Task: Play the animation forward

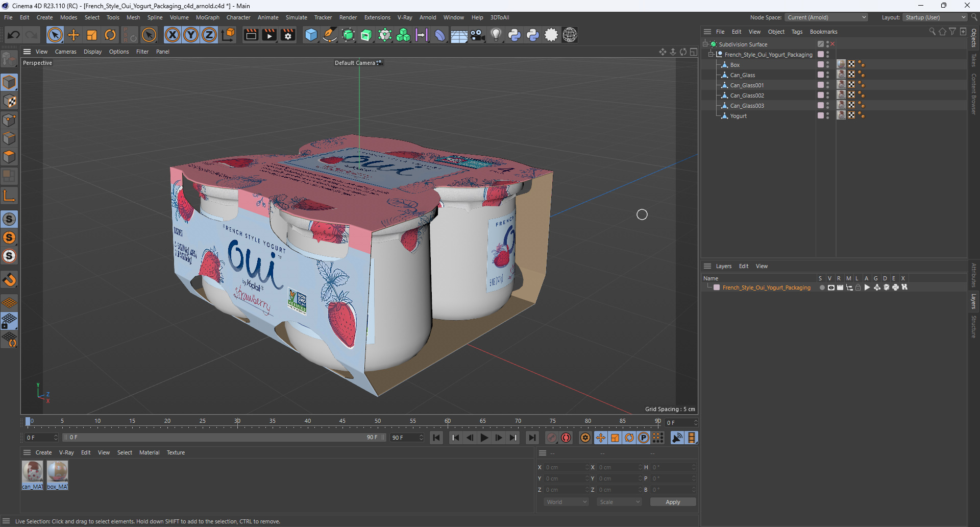Action: pyautogui.click(x=484, y=438)
